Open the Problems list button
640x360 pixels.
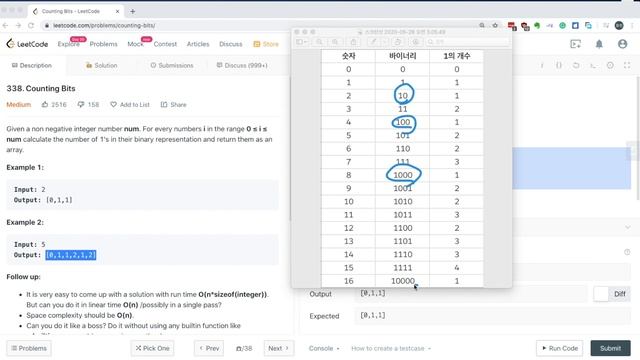tap(29, 348)
